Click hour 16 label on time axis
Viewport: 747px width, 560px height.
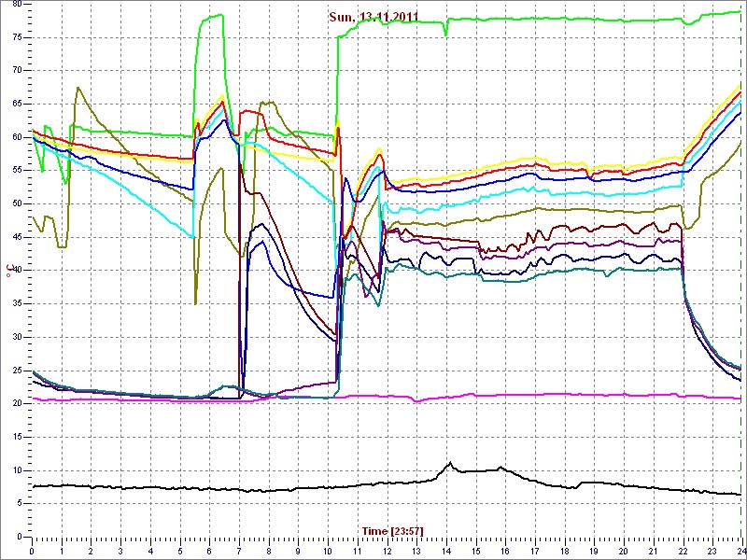coord(506,551)
